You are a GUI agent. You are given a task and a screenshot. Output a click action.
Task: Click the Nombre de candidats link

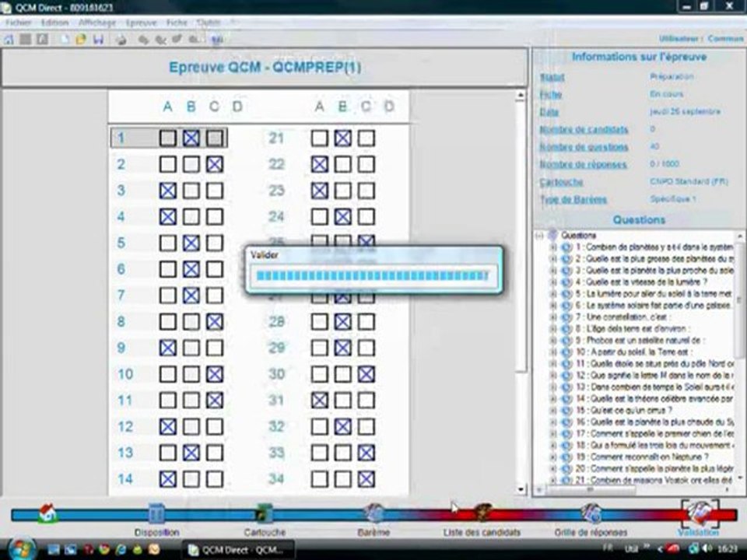pyautogui.click(x=584, y=130)
